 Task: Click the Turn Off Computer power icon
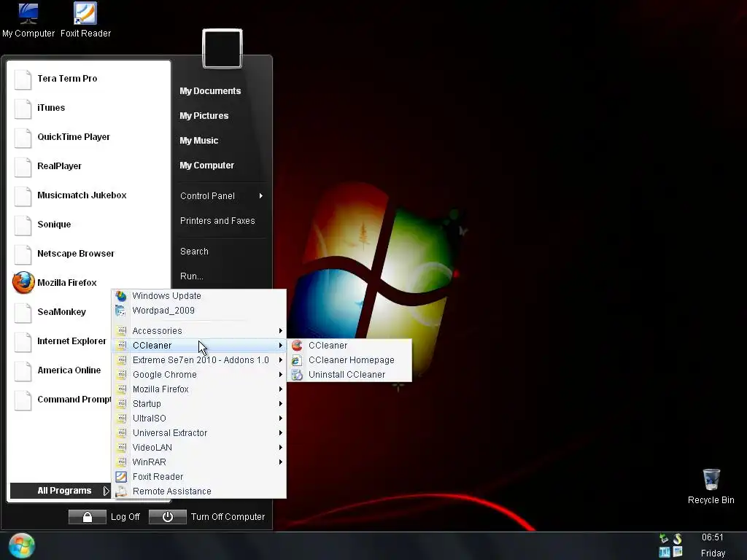pos(168,517)
